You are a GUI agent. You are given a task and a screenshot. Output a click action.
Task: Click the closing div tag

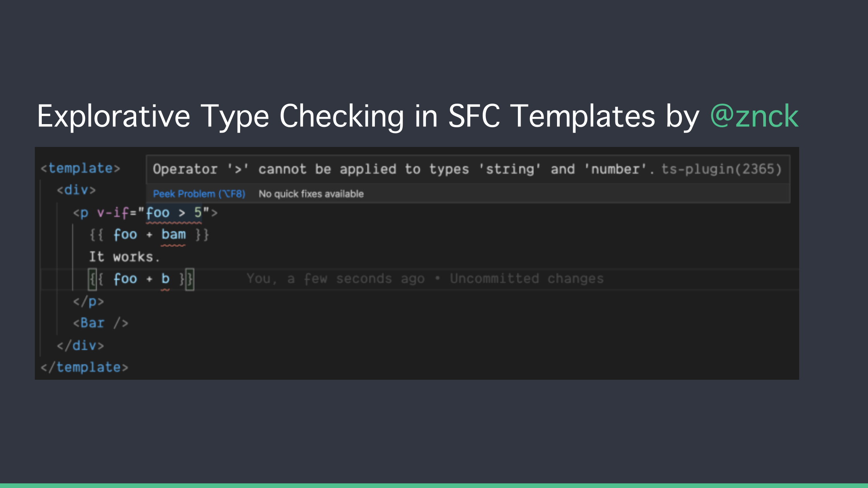80,345
